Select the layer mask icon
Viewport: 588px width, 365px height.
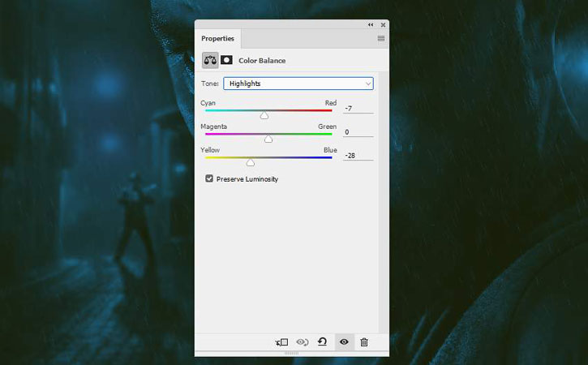[x=226, y=60]
